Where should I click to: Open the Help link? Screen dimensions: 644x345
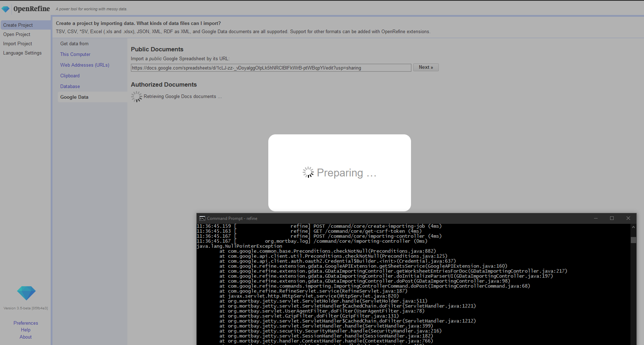pos(26,330)
